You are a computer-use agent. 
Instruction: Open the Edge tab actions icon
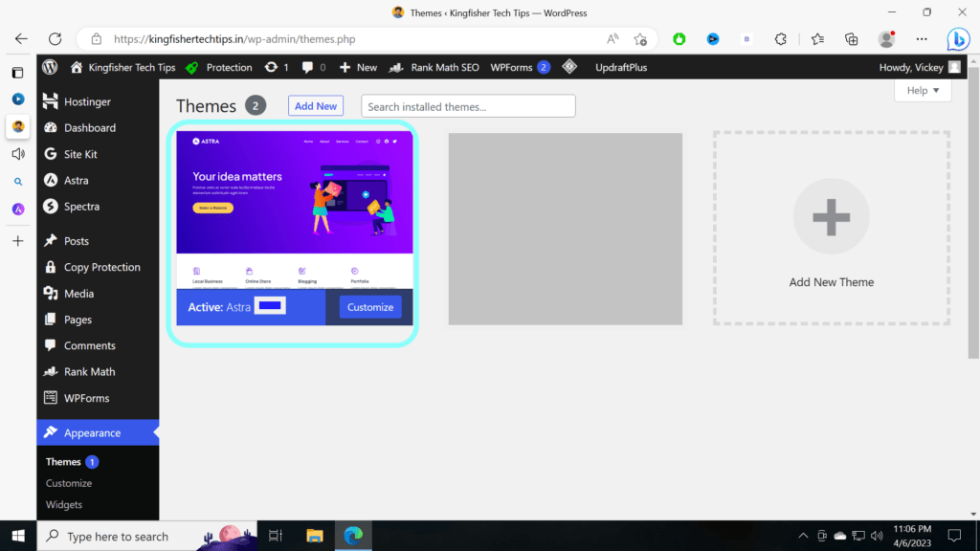[18, 73]
